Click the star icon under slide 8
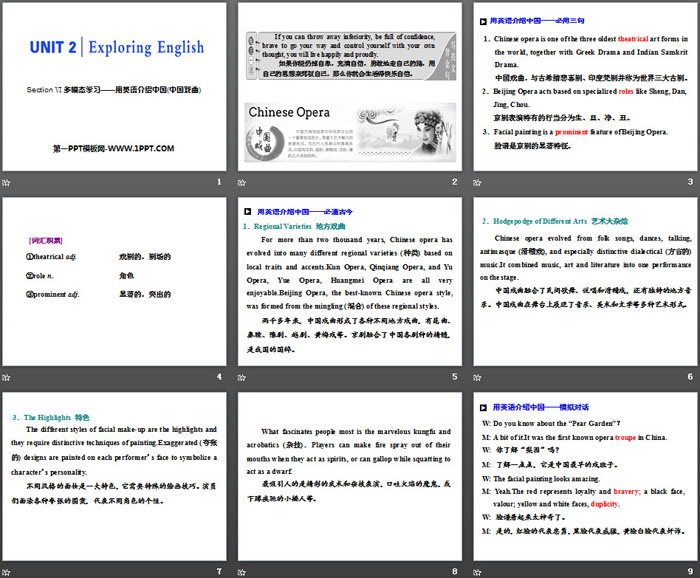Viewport: 700px width, 578px height. point(242,572)
